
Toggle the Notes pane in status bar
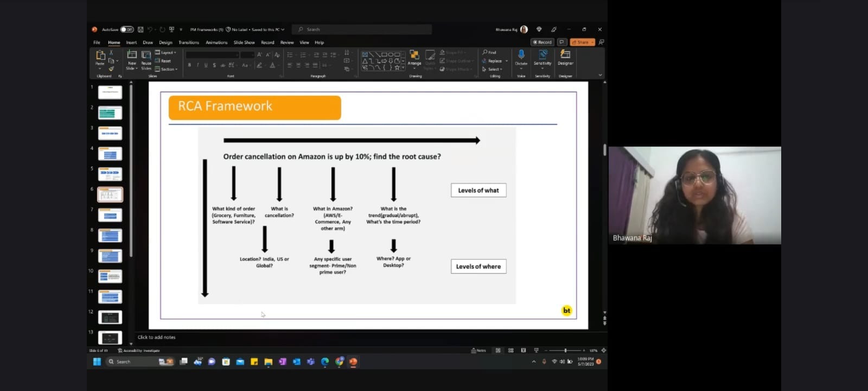[478, 351]
